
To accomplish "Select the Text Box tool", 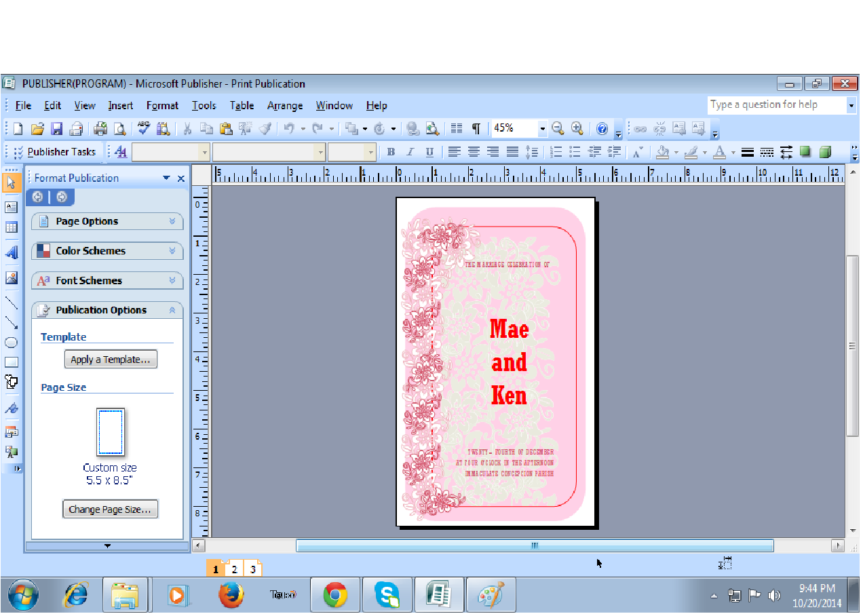I will pyautogui.click(x=11, y=206).
